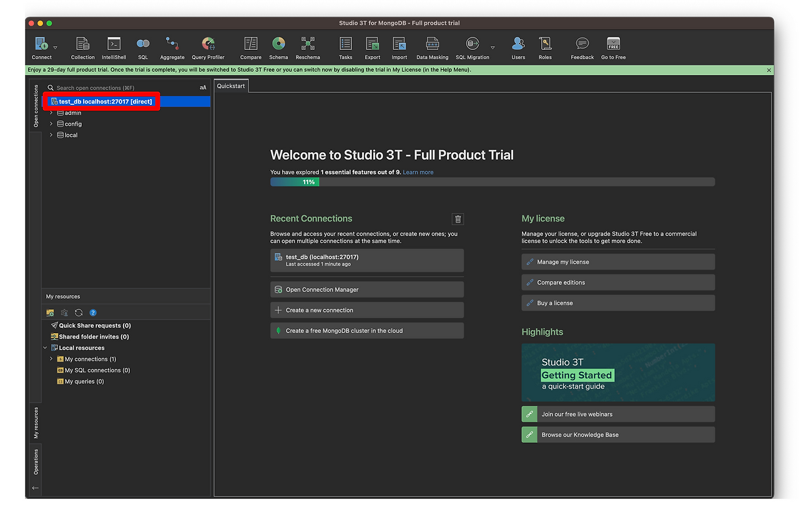Select My queries (0)

[80, 382]
